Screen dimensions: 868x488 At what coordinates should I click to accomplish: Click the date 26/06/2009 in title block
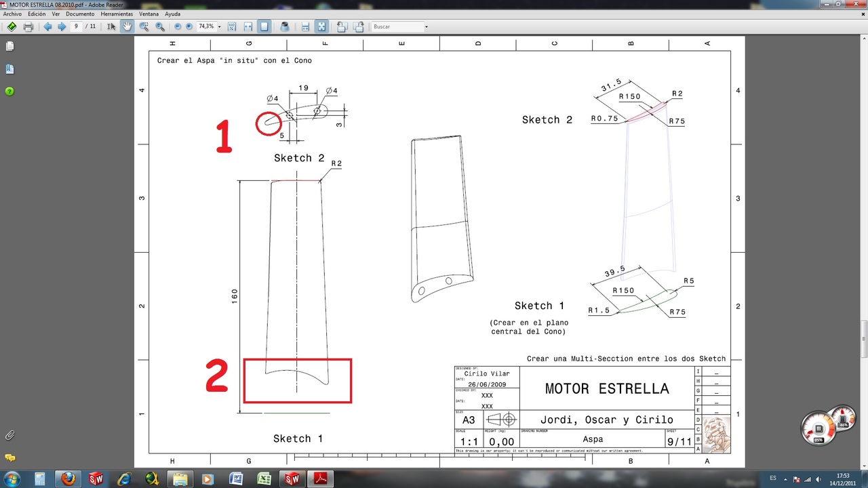click(x=486, y=384)
